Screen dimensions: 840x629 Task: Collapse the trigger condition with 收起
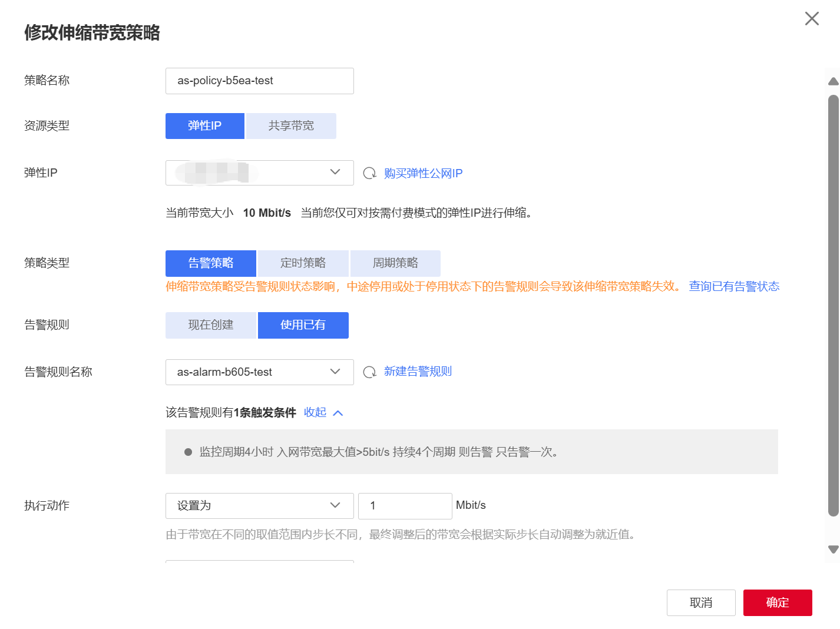coord(316,412)
